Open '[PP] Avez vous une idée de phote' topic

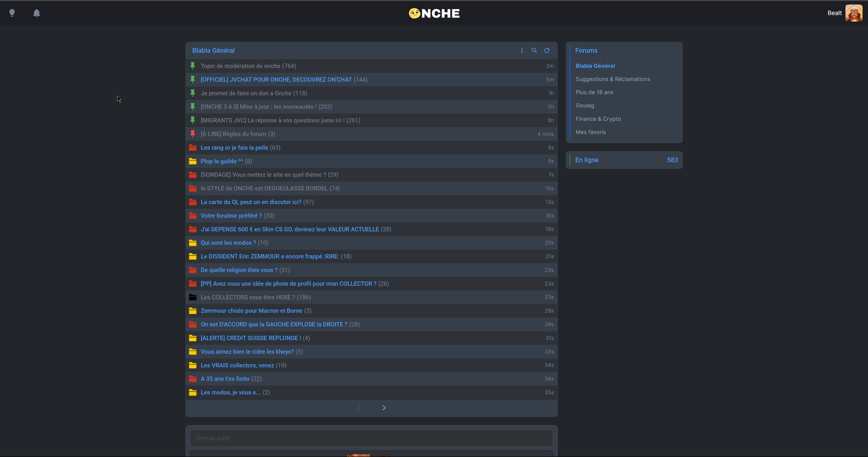coord(288,284)
